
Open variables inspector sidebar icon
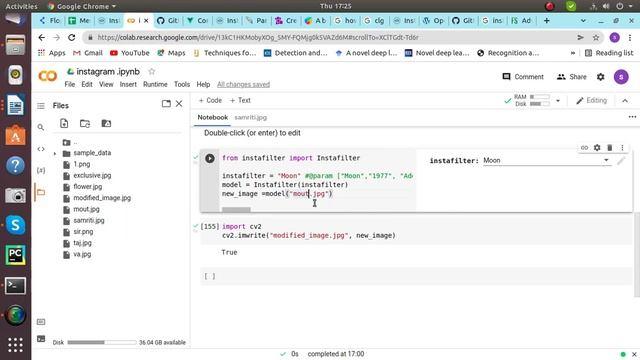(41, 170)
